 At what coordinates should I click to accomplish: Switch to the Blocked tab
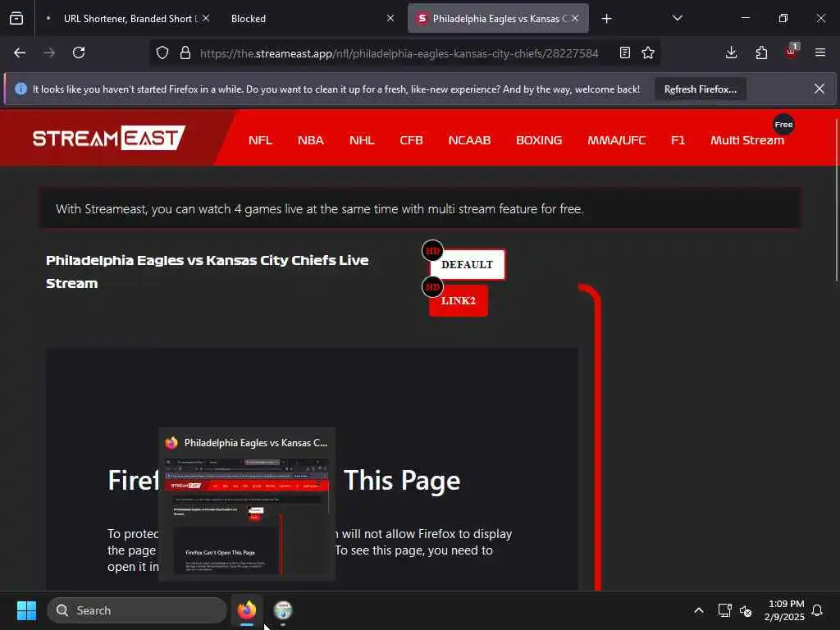(x=311, y=18)
